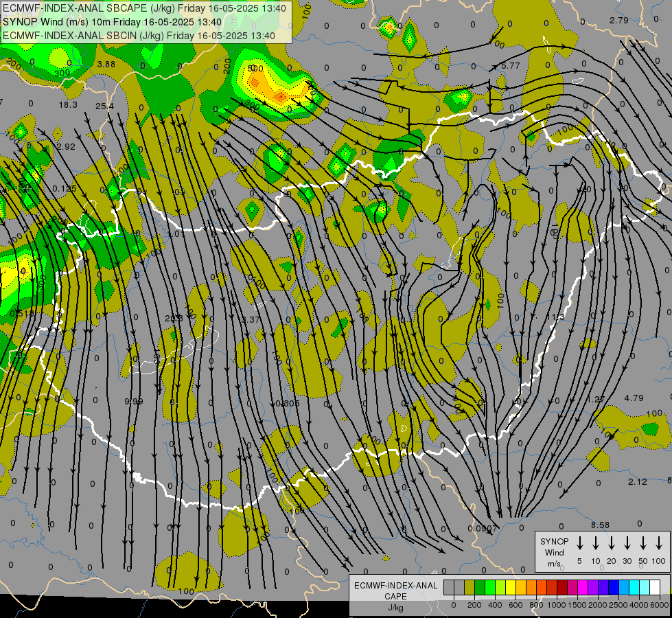Click the wind arrow above the 30 label
Image resolution: width=672 pixels, height=618 pixels.
627,543
